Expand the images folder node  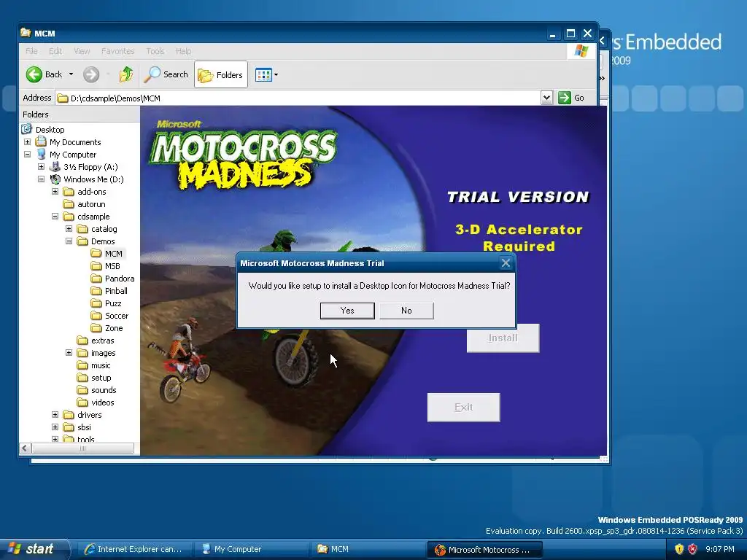point(69,353)
